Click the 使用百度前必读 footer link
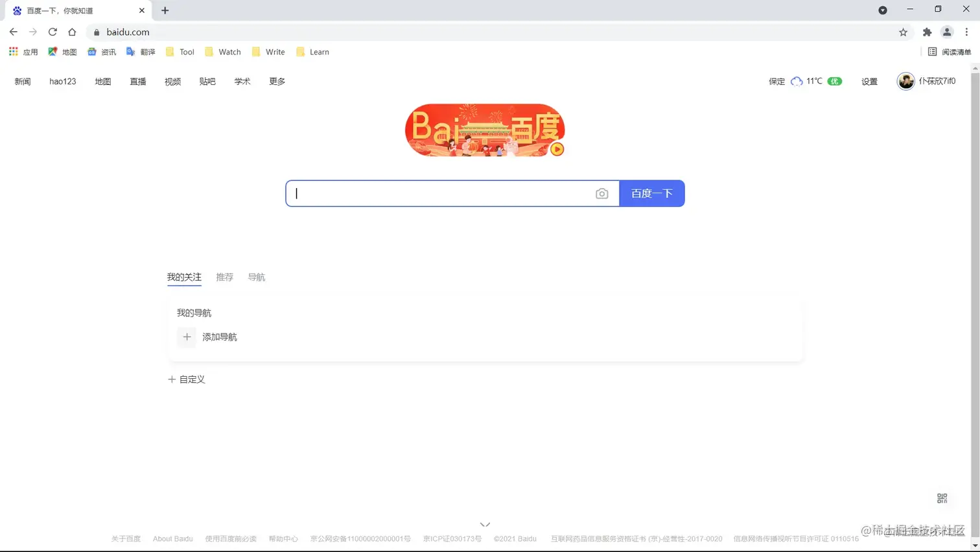The image size is (980, 552). click(x=231, y=539)
